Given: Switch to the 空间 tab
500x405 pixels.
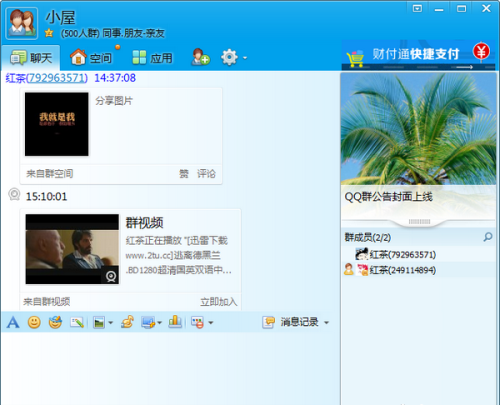Looking at the screenshot, I should (x=91, y=58).
